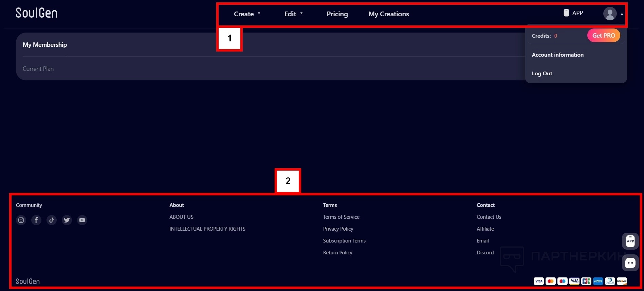This screenshot has width=644, height=291.
Task: Open My Creations
Action: [389, 14]
